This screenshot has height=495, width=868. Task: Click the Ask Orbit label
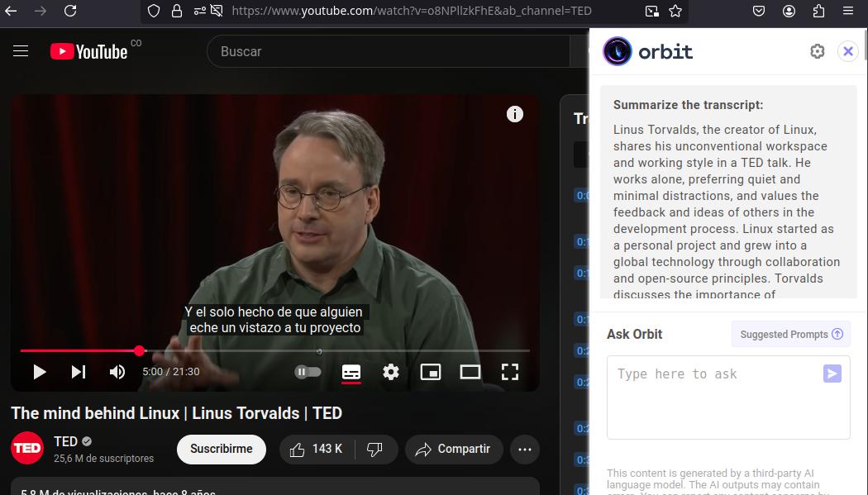(634, 334)
